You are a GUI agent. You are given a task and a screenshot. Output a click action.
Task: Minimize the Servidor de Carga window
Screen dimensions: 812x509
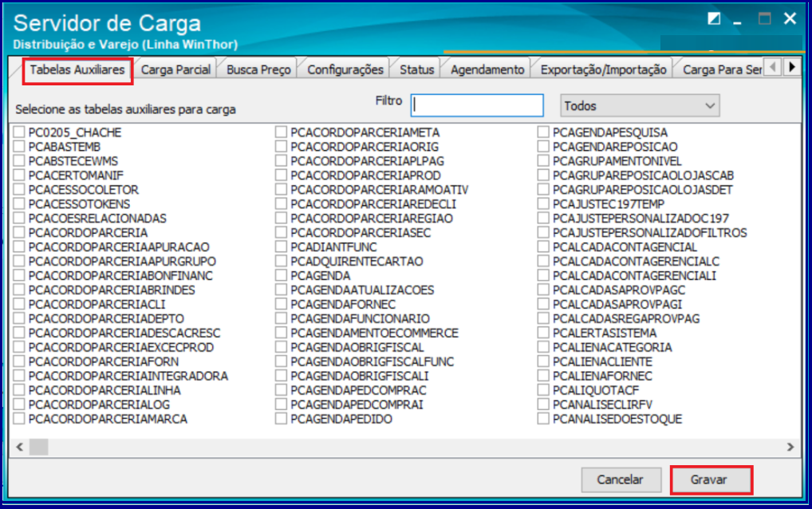coord(737,21)
